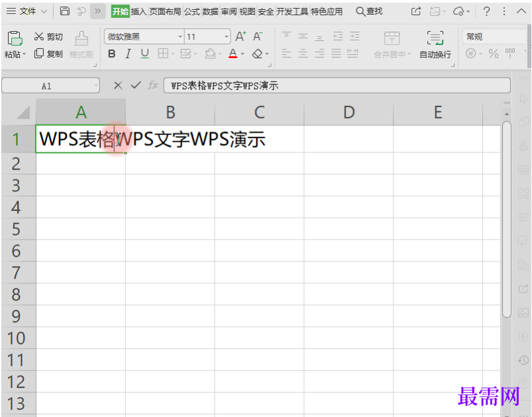
Task: Open the 公式 ribbon tab
Action: (x=192, y=11)
